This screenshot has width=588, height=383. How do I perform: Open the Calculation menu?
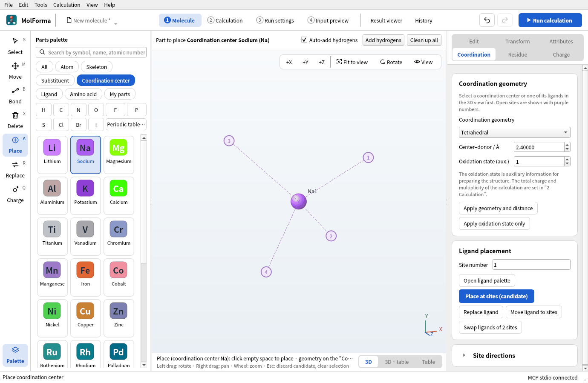(x=66, y=5)
